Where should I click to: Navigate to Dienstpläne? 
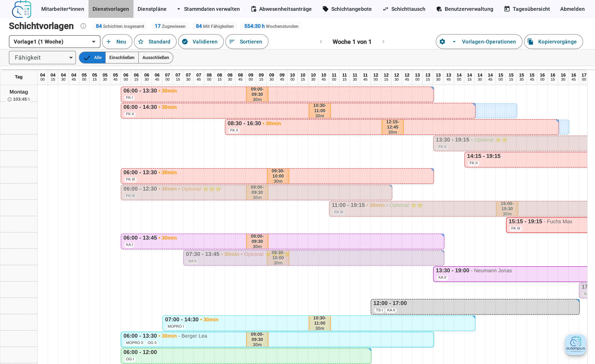[x=152, y=9]
